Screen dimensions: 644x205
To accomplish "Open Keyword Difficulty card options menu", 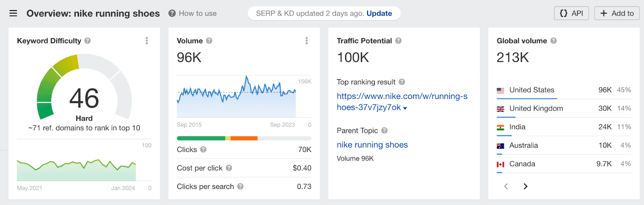I will click(147, 41).
